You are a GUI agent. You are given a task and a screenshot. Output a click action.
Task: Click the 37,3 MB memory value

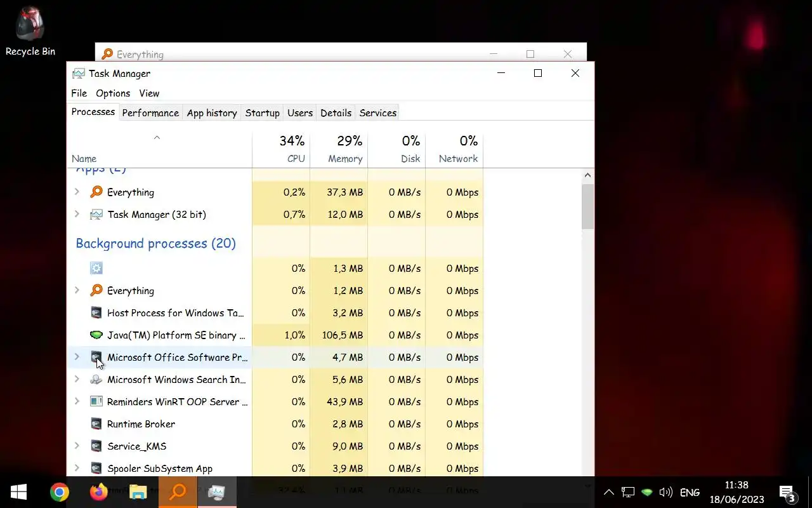(x=345, y=192)
